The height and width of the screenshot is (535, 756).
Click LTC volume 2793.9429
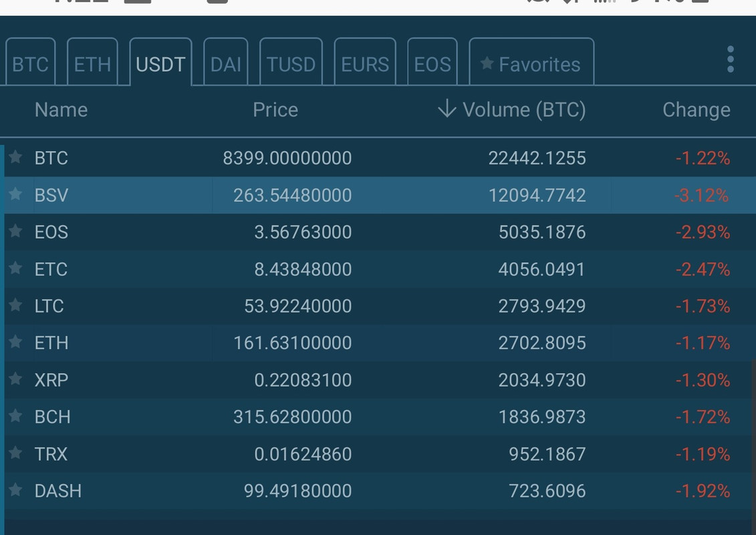[542, 306]
